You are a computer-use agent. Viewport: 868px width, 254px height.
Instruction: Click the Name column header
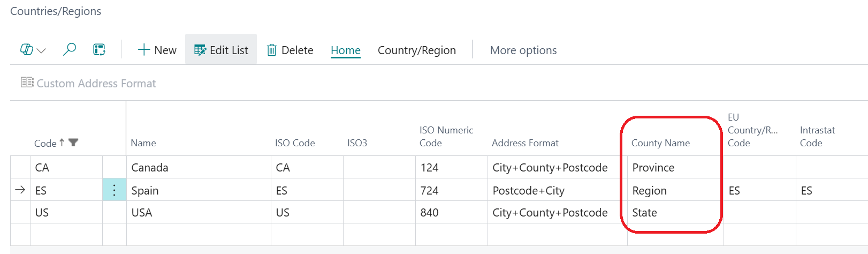143,143
